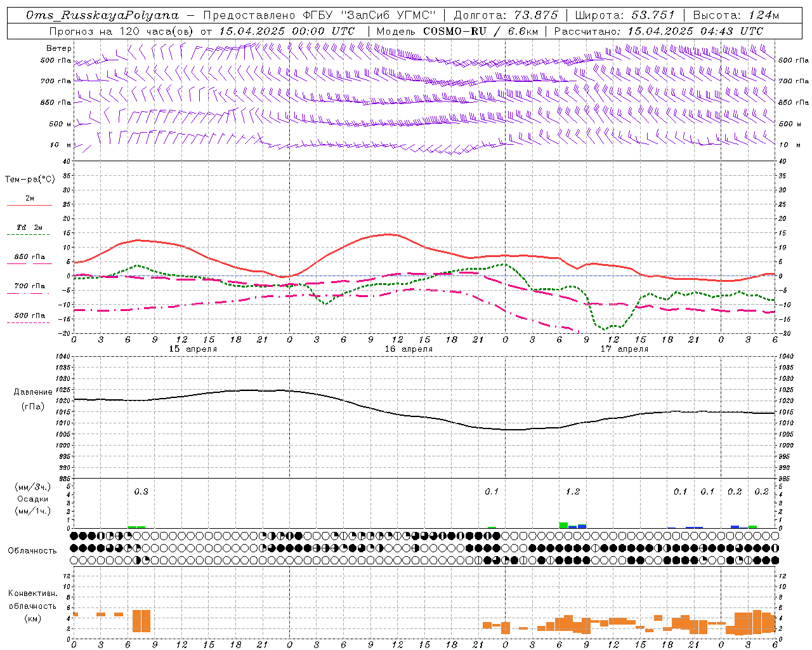Click '700 гПа' in the temperature legend
Viewport: 812px width, 650px height.
29,286
